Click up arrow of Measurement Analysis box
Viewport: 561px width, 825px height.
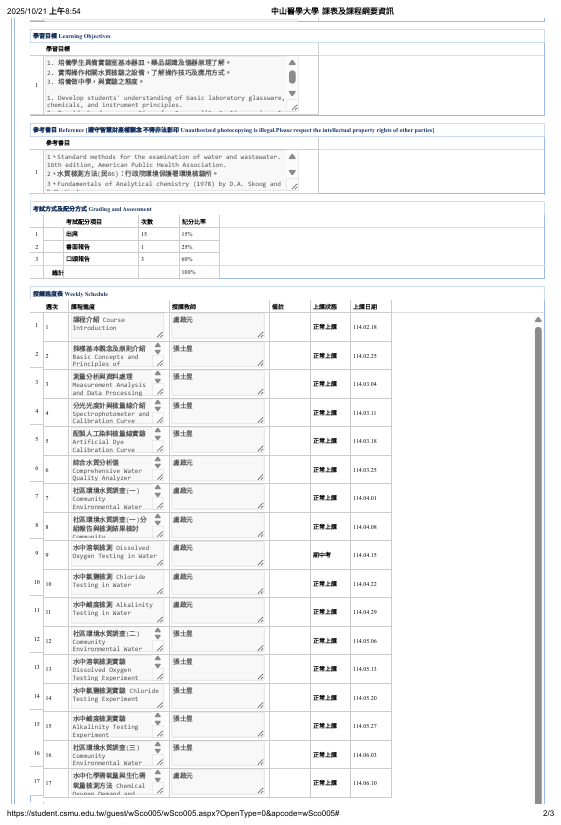click(x=158, y=374)
